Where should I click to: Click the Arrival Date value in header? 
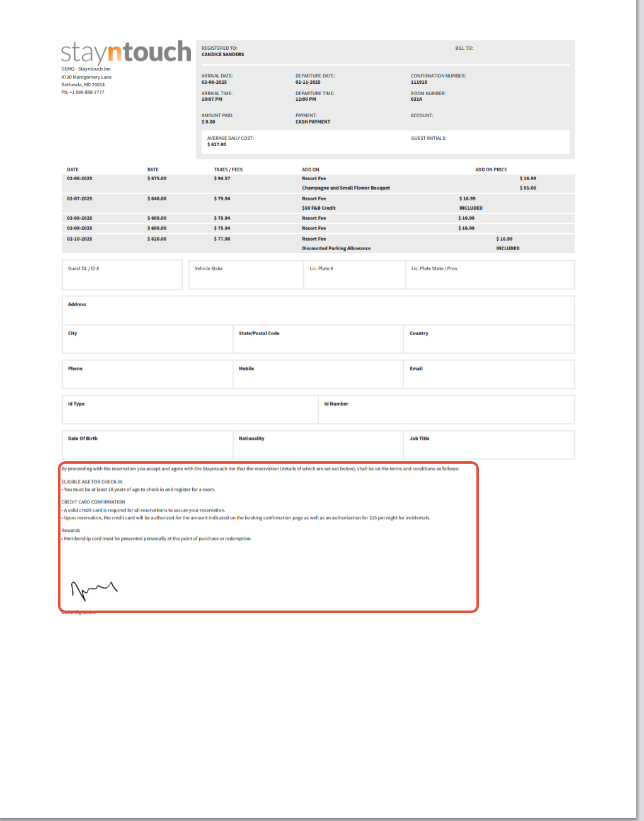pos(214,83)
